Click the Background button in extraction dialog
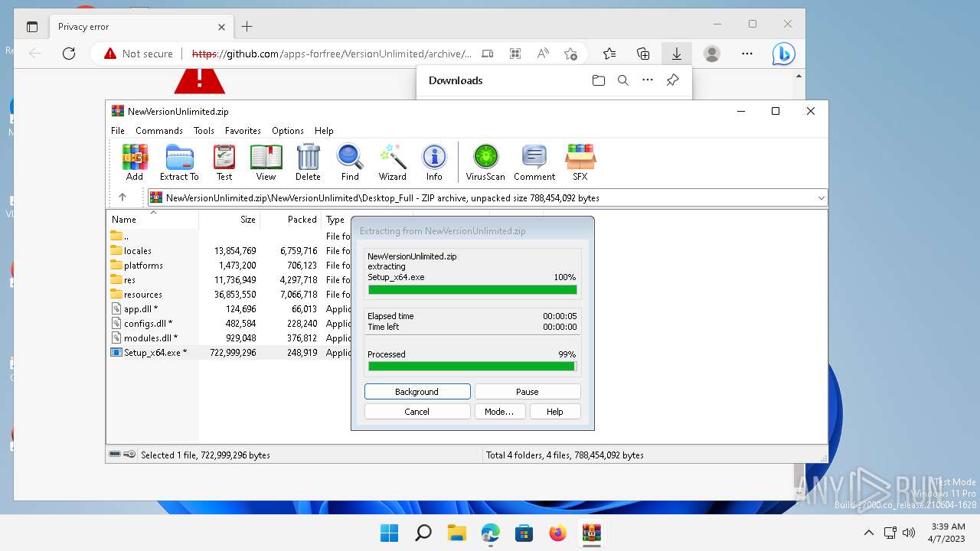Screen dimensions: 980x551 coord(417,392)
